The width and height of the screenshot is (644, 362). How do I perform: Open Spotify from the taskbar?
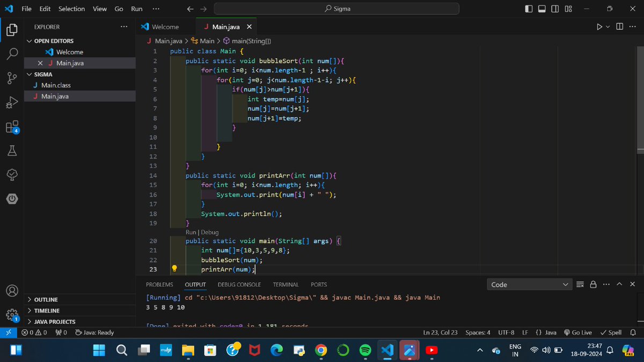[365, 350]
